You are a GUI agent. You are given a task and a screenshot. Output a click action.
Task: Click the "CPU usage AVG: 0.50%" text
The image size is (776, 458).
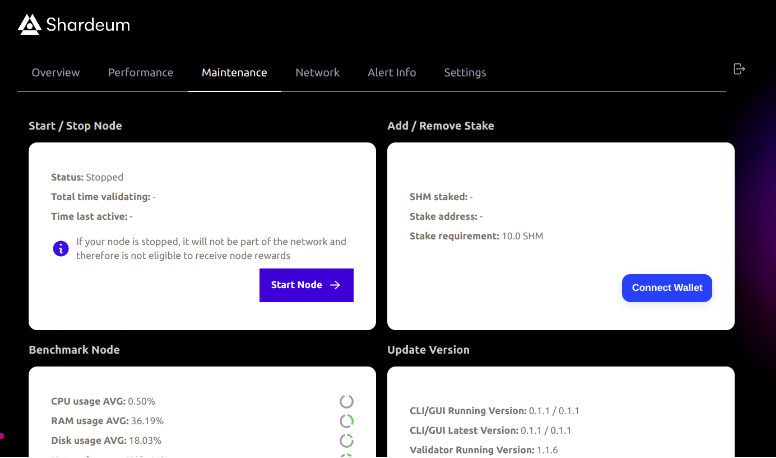point(103,401)
